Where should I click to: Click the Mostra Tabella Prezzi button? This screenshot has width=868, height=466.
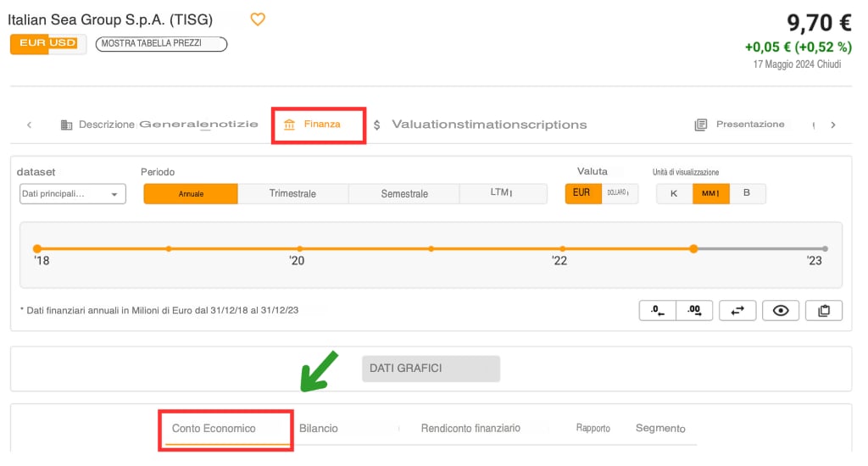pyautogui.click(x=161, y=43)
